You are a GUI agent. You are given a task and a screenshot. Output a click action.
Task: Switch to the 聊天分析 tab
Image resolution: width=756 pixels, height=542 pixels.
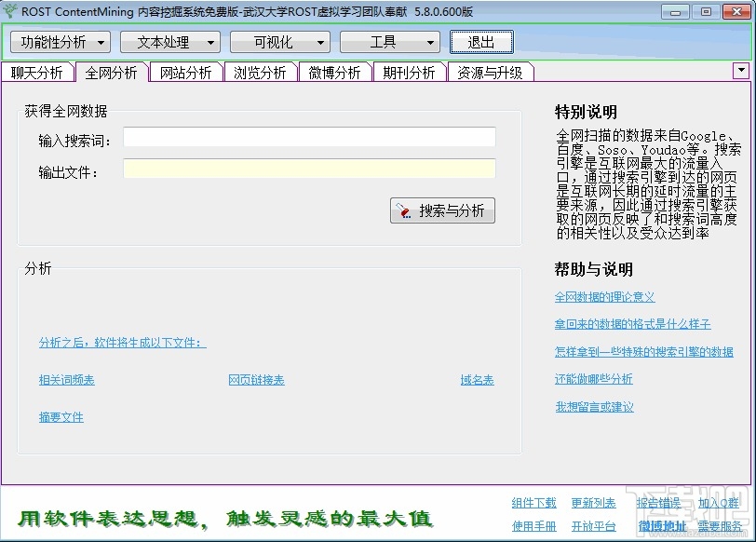(x=37, y=71)
